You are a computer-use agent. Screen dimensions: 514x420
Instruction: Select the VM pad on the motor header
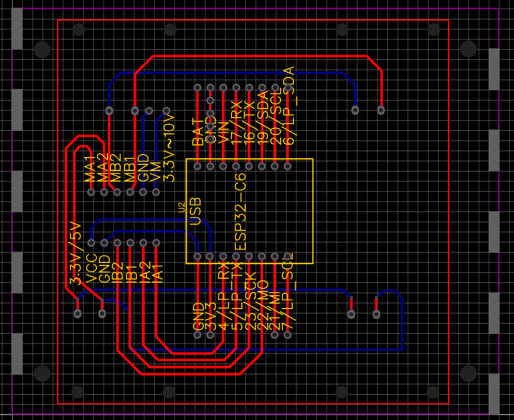(x=156, y=192)
